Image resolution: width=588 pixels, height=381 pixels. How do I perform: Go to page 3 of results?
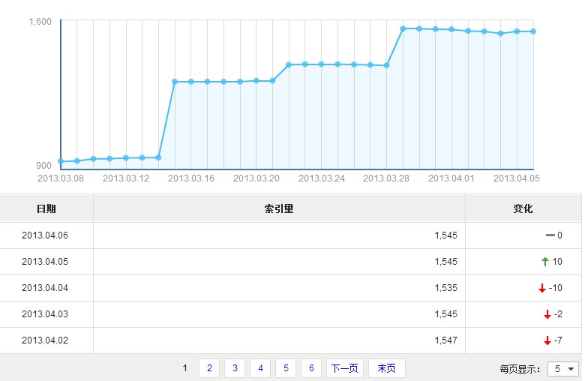click(x=235, y=368)
